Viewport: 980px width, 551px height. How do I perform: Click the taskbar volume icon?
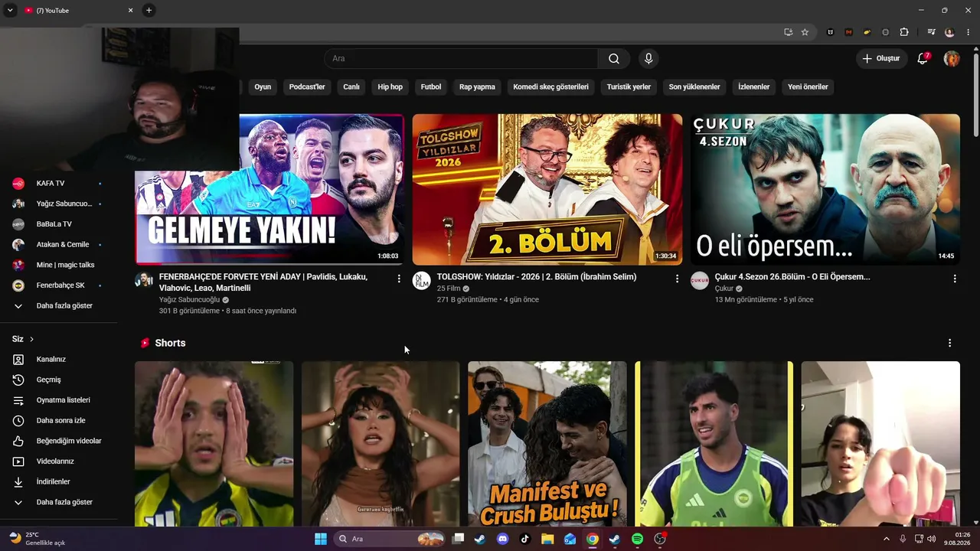click(x=931, y=539)
